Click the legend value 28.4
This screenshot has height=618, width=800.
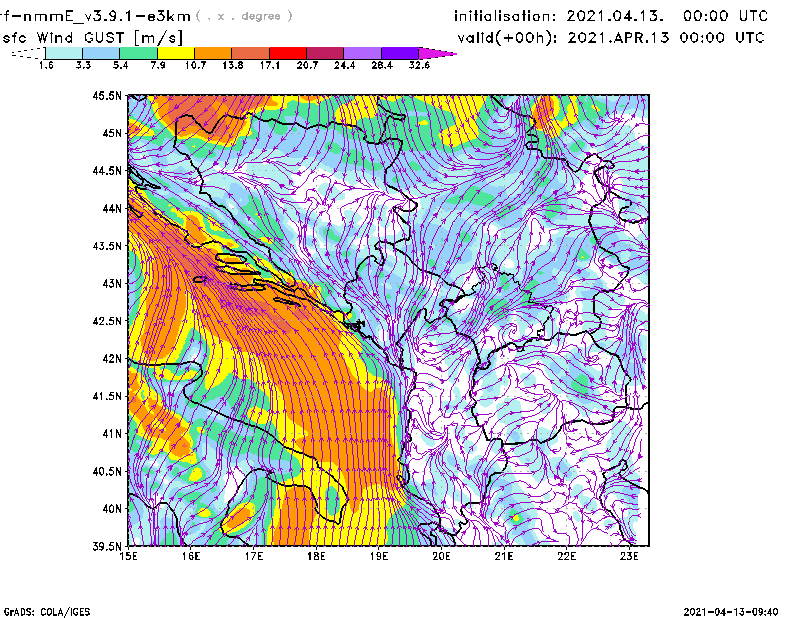[x=382, y=65]
